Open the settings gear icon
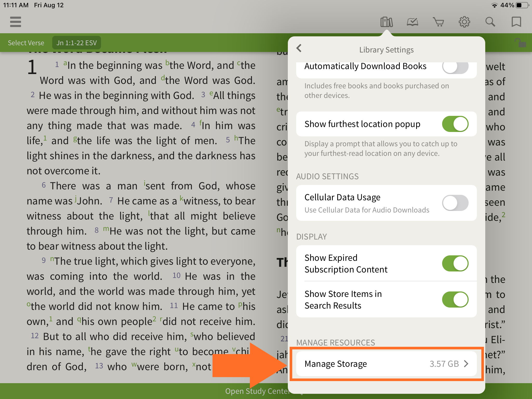 (x=464, y=22)
